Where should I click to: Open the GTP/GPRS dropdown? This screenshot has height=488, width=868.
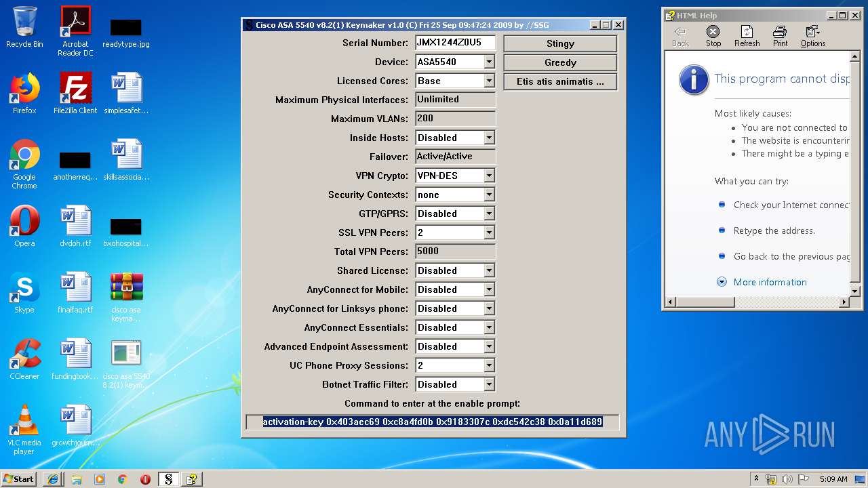pos(489,213)
